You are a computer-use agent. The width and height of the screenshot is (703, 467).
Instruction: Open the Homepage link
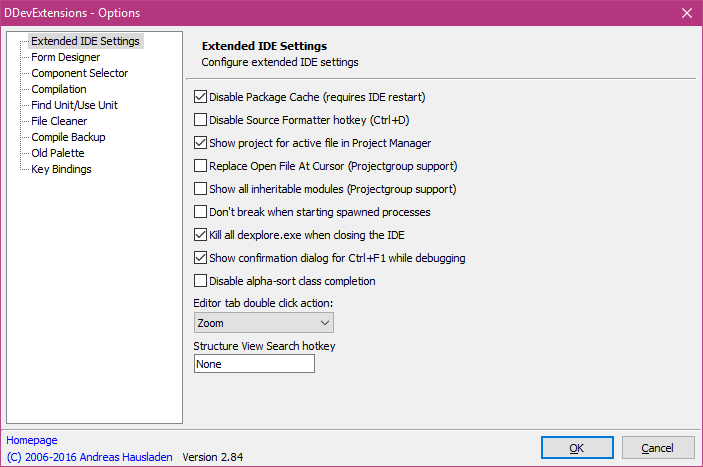click(32, 440)
